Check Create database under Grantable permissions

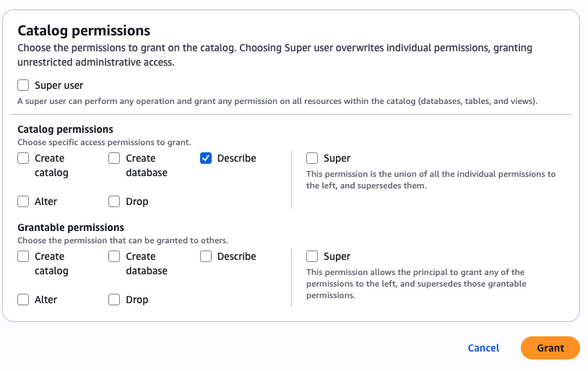[x=115, y=256]
